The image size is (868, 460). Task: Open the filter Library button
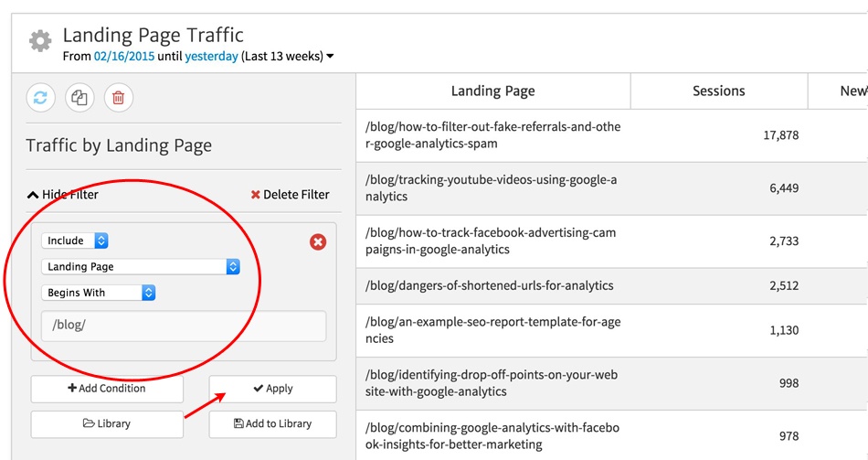coord(107,424)
